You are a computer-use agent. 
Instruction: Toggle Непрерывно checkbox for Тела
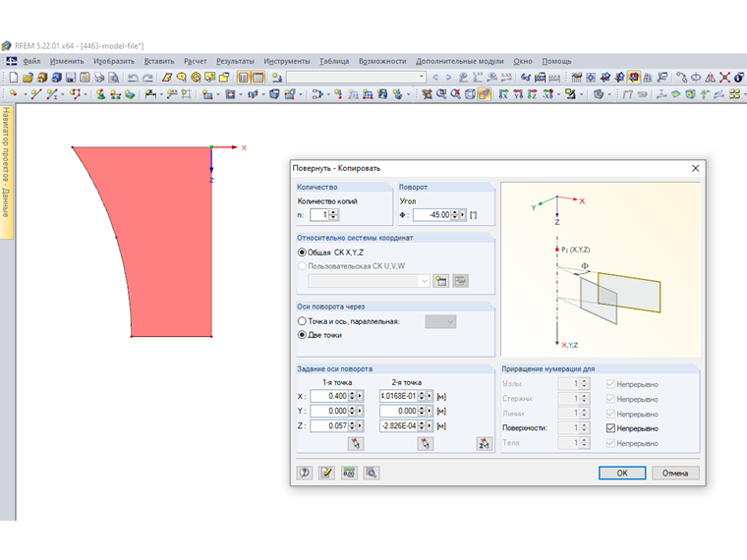tap(610, 443)
